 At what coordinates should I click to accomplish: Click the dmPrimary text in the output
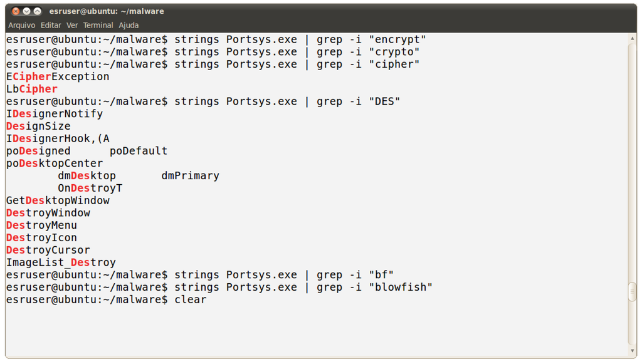pos(190,175)
